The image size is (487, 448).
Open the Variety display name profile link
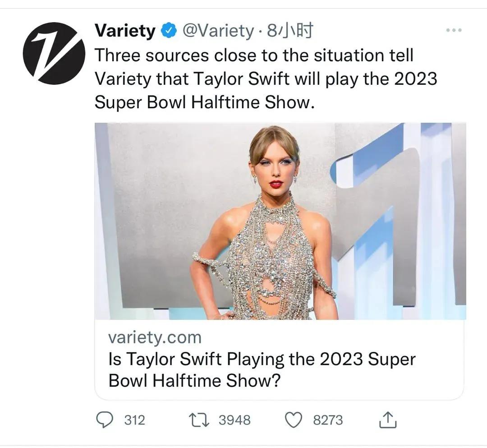tap(125, 31)
